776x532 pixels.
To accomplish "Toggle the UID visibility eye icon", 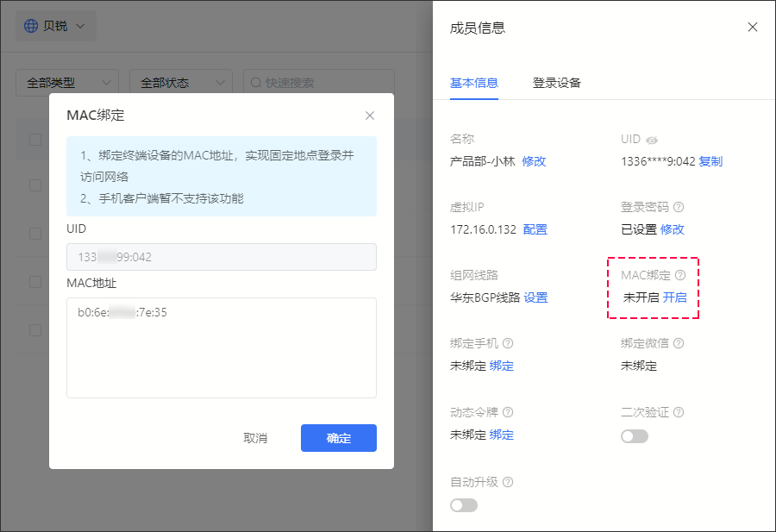I will (x=652, y=140).
